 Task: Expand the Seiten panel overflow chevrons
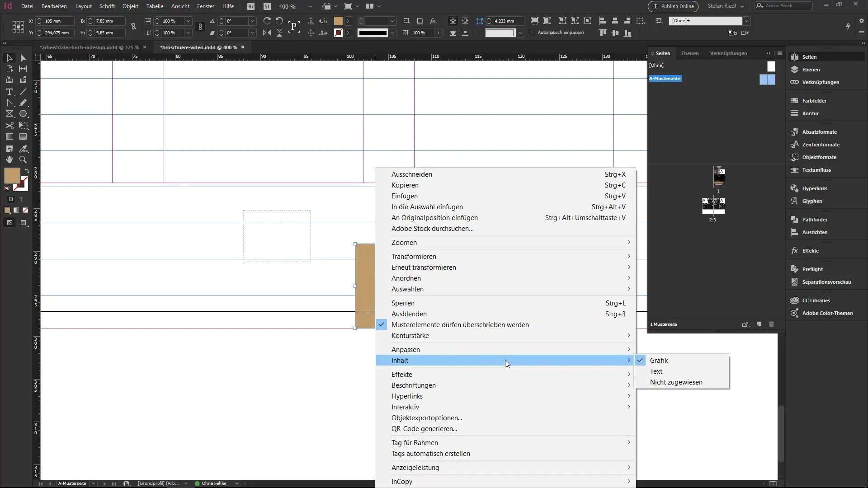point(769,53)
